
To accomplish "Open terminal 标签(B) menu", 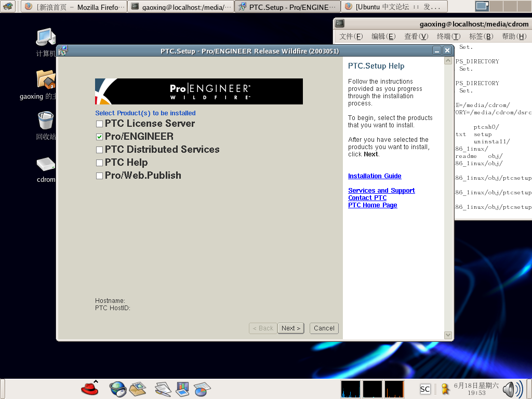I will point(481,36).
